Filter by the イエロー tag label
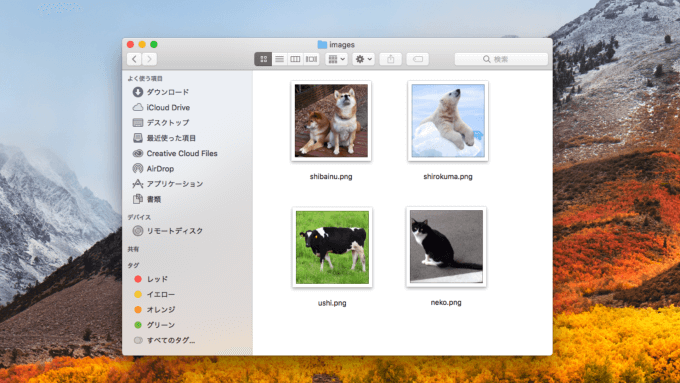The image size is (680, 383). (x=160, y=294)
